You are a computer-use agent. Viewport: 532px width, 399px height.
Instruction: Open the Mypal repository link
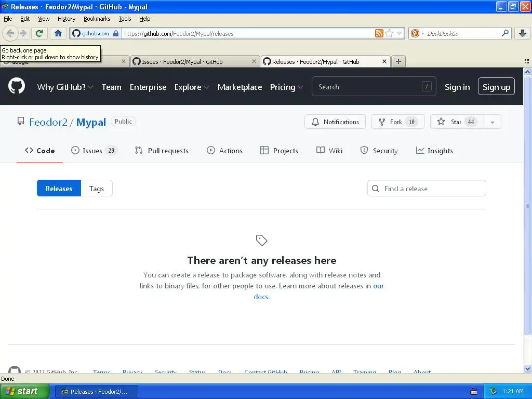(91, 122)
